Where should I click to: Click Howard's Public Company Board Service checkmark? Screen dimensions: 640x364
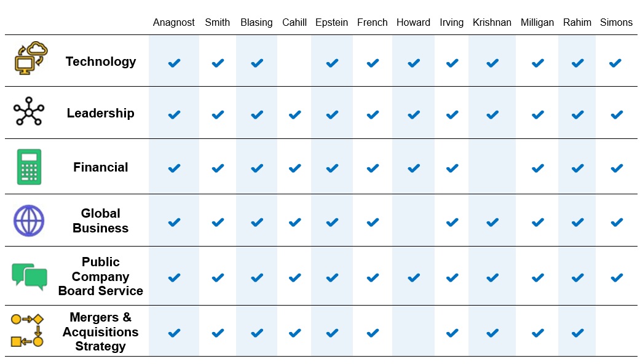(413, 277)
